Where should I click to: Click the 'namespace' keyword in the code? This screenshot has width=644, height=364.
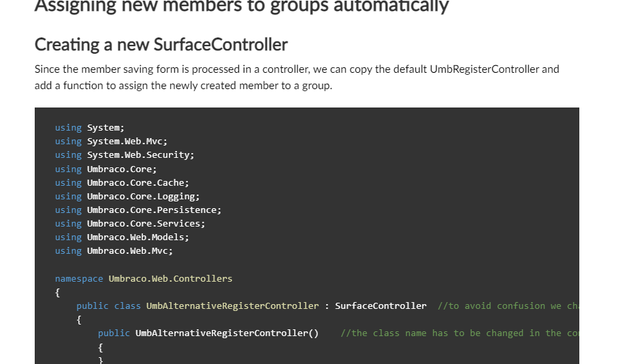pos(79,278)
